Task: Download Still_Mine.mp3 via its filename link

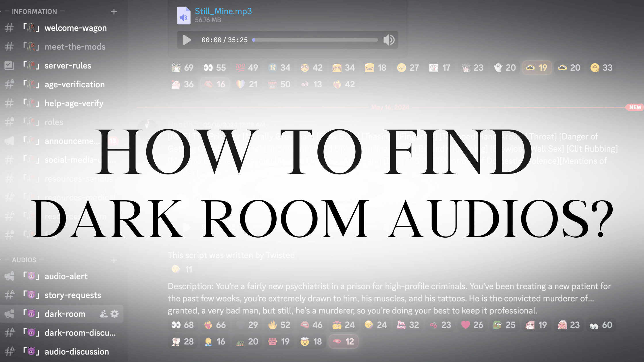Action: [x=224, y=11]
